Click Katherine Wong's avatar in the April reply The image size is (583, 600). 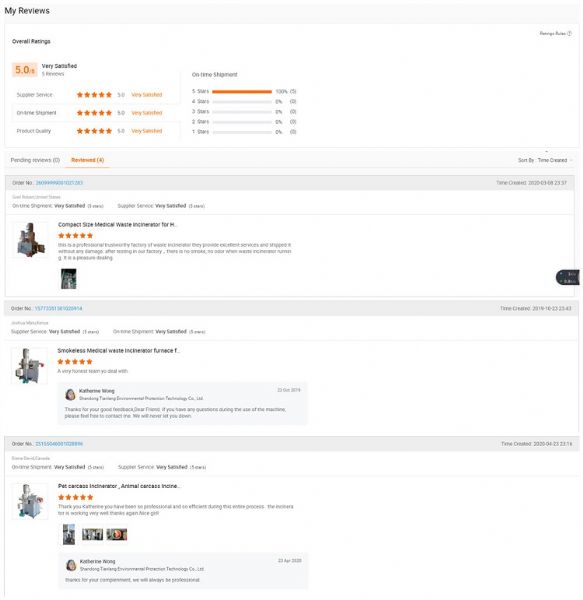point(71,565)
